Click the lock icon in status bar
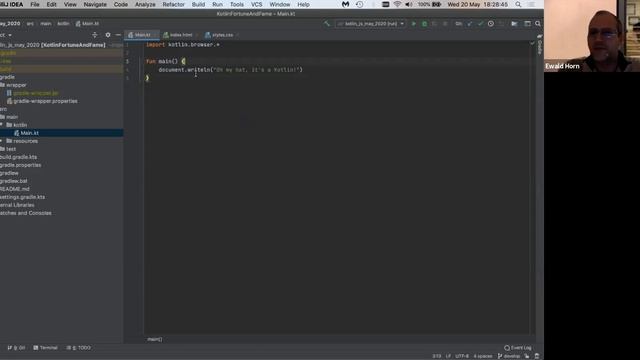Viewport: 640px width, 360px height. 527,356
